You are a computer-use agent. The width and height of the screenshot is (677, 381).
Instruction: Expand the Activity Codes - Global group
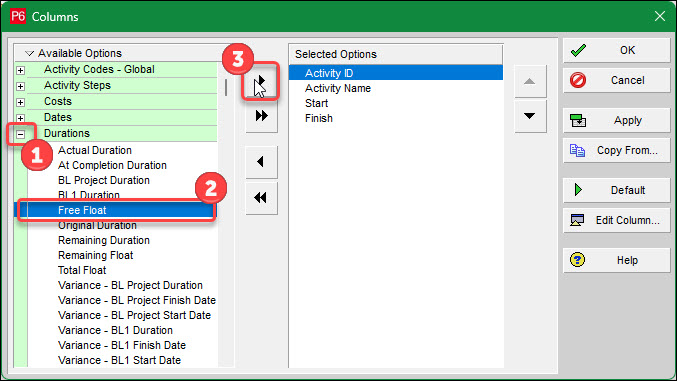point(20,70)
